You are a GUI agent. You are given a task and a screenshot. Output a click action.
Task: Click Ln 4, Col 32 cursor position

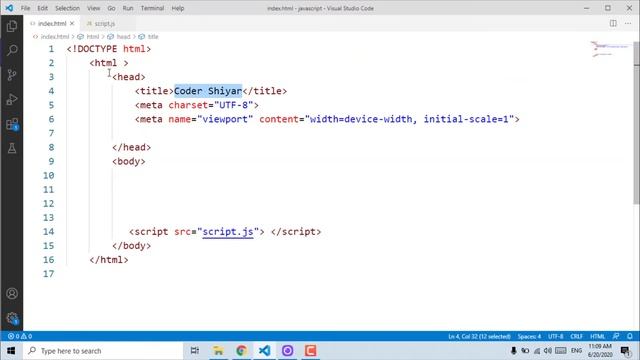coord(479,336)
